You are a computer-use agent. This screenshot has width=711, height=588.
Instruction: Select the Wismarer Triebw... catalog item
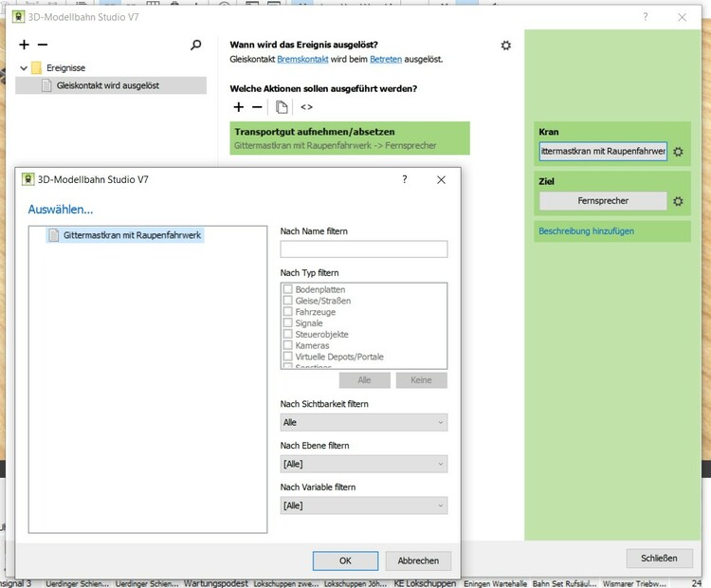634,583
